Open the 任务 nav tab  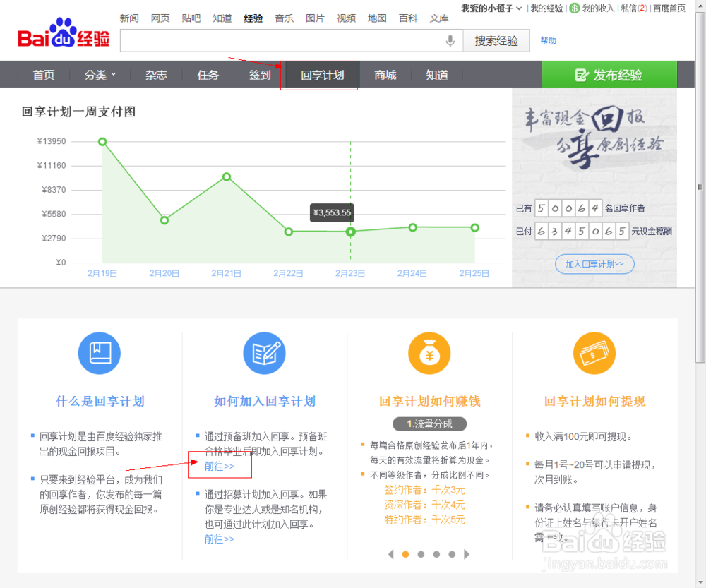pos(208,75)
